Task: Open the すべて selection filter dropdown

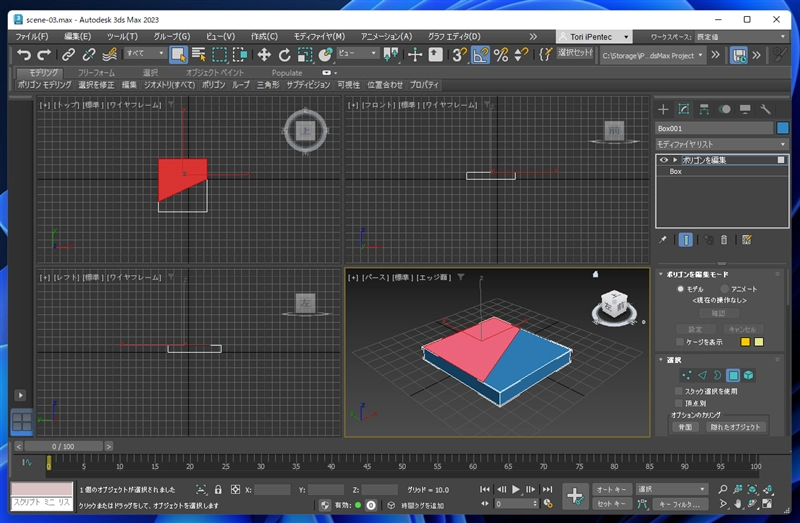Action: point(145,53)
